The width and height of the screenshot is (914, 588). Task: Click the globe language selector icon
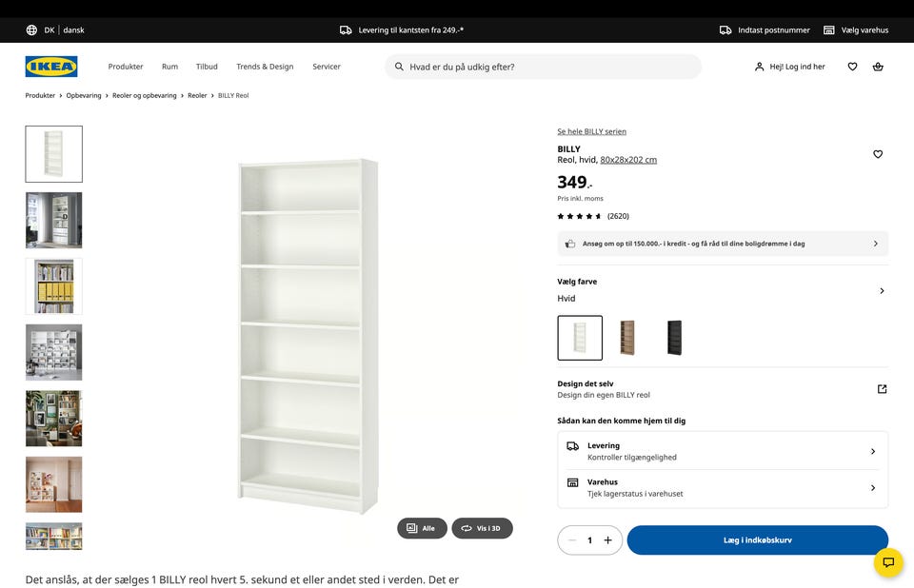point(31,30)
